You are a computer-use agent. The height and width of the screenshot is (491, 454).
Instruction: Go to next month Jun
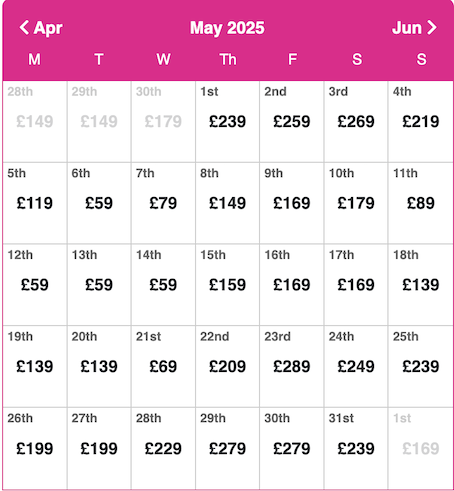414,28
